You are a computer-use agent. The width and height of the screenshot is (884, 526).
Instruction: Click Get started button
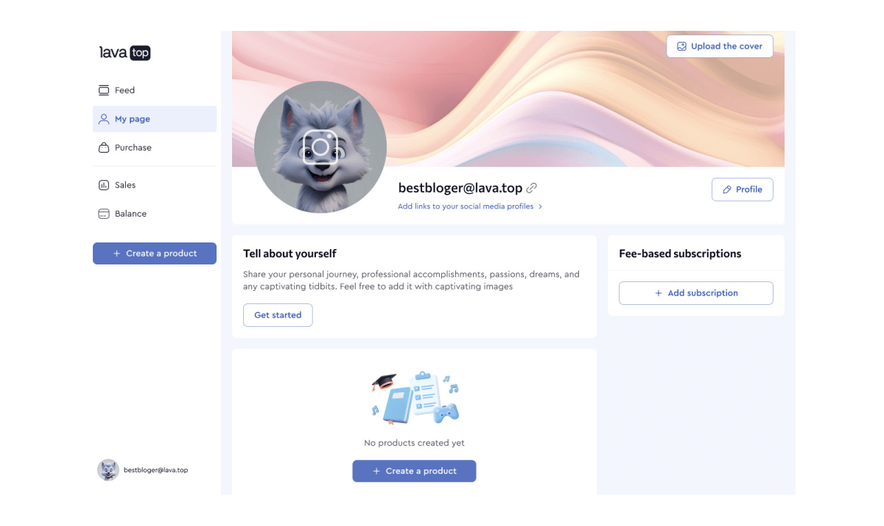(278, 315)
